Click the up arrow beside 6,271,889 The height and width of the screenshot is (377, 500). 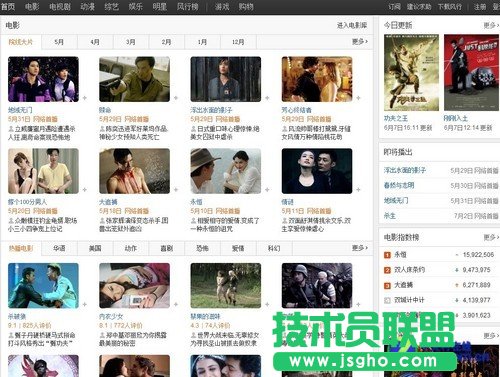point(457,285)
